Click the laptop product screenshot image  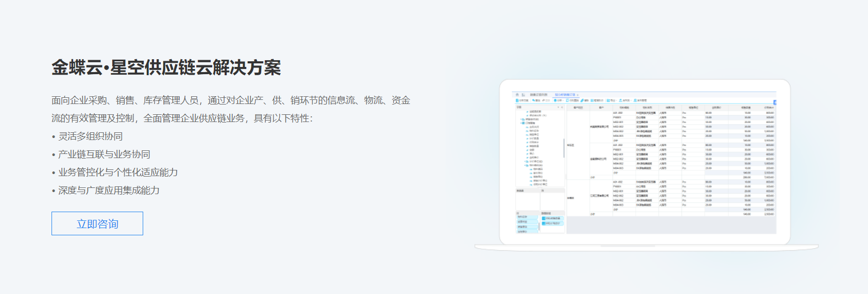pyautogui.click(x=645, y=162)
